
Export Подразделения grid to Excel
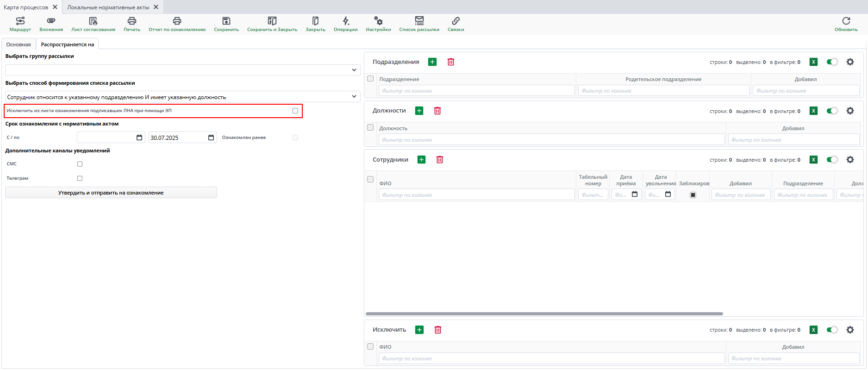pos(813,62)
